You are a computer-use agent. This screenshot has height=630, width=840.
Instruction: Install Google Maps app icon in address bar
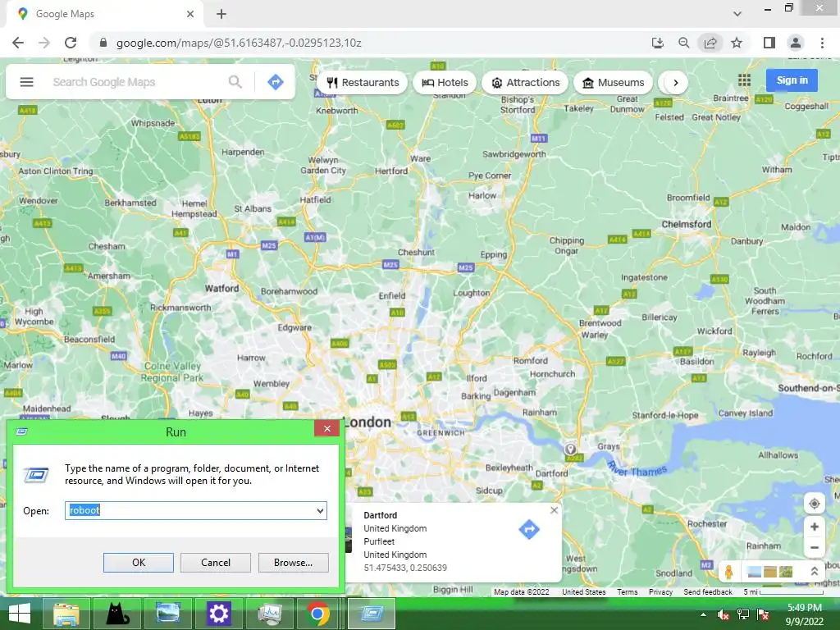(x=658, y=43)
